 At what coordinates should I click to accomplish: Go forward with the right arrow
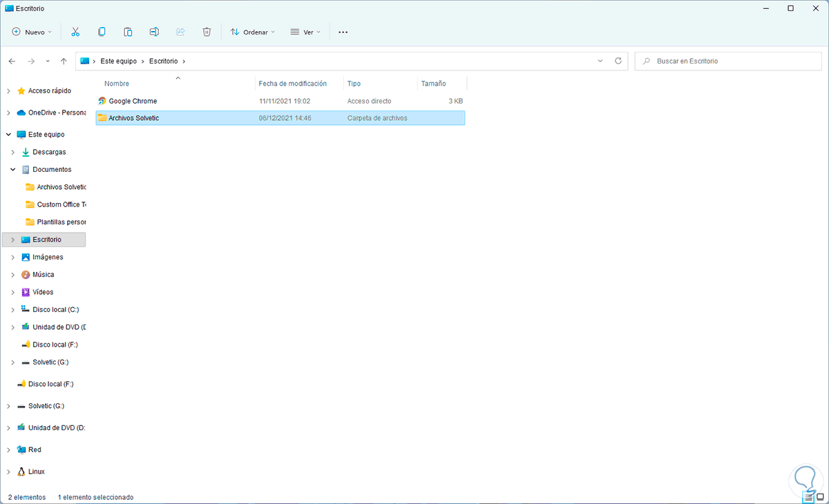(x=30, y=61)
